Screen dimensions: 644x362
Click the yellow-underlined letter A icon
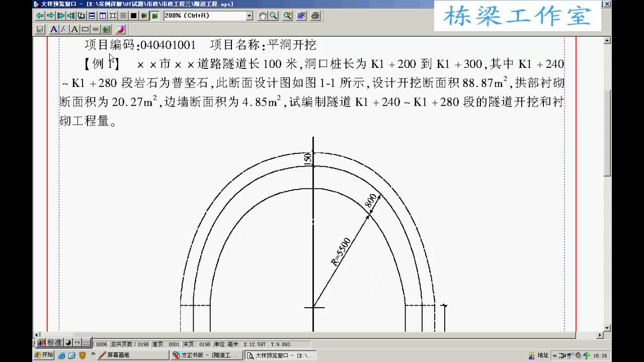(74, 29)
